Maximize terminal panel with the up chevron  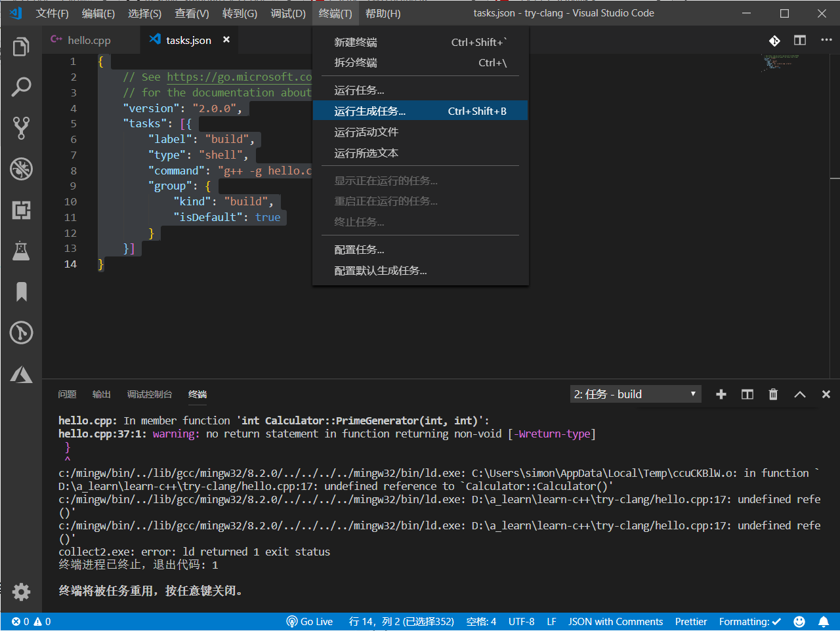pyautogui.click(x=799, y=394)
